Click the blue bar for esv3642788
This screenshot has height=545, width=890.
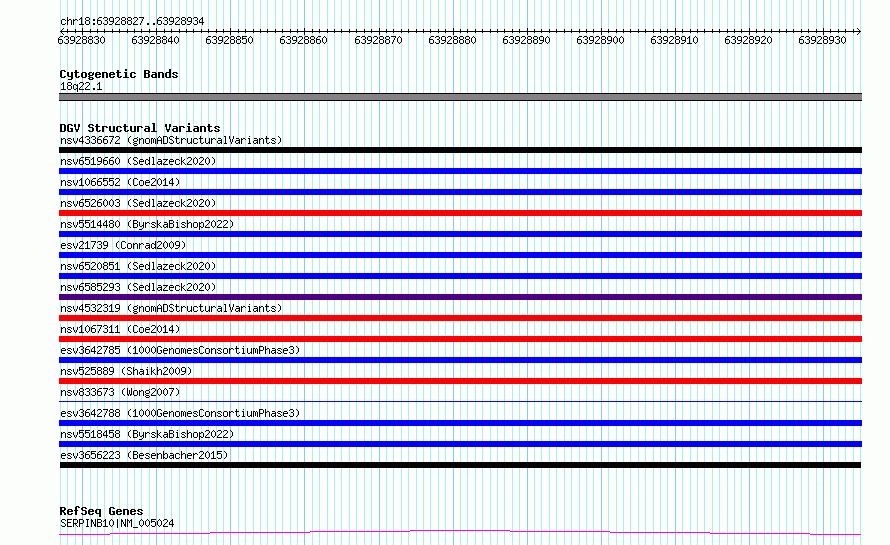(460, 423)
